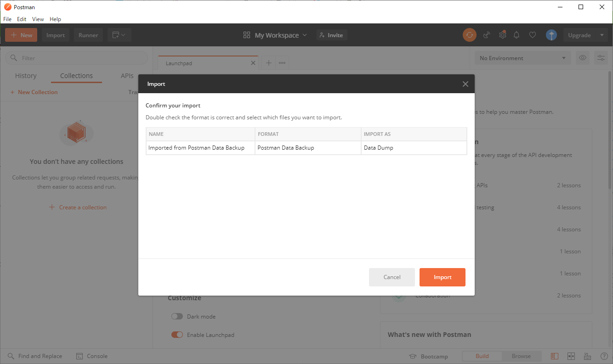The height and width of the screenshot is (364, 613).
Task: Click the help question mark icon
Action: pos(604,356)
